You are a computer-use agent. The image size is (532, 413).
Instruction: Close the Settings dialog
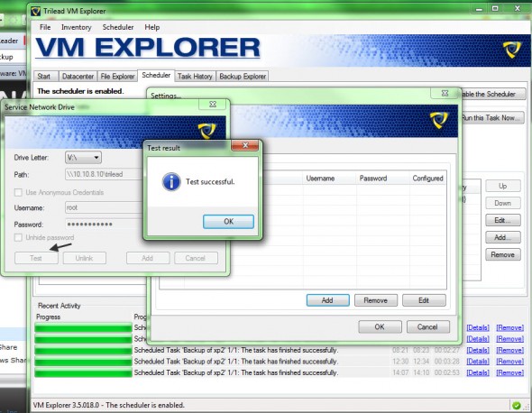point(445,93)
